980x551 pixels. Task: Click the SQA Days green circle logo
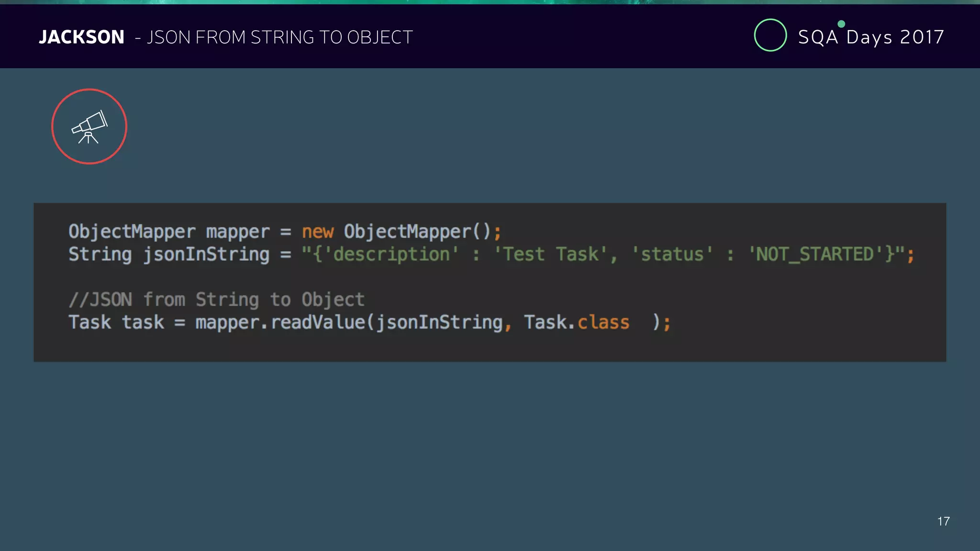[x=770, y=35]
